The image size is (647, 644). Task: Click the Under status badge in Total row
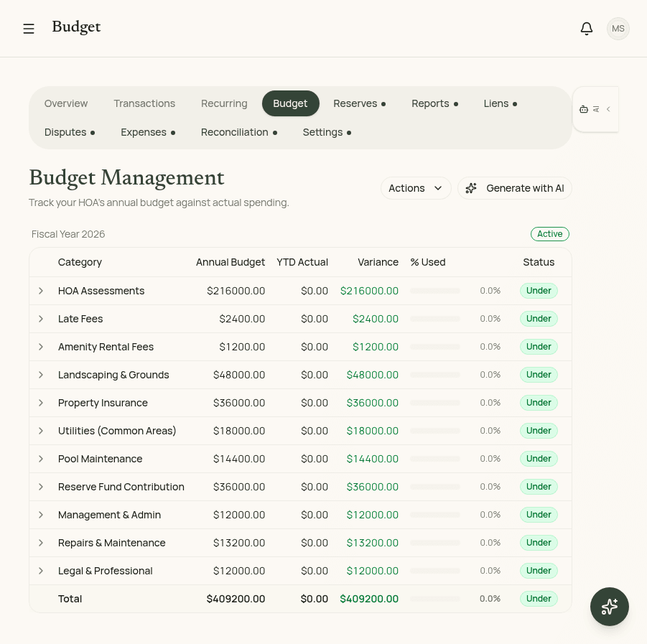point(539,599)
